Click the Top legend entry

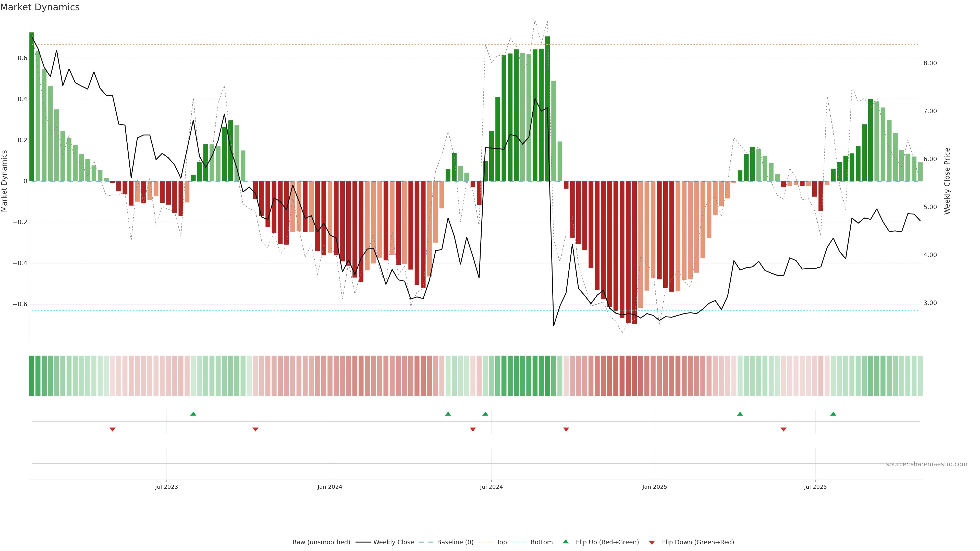[501, 542]
